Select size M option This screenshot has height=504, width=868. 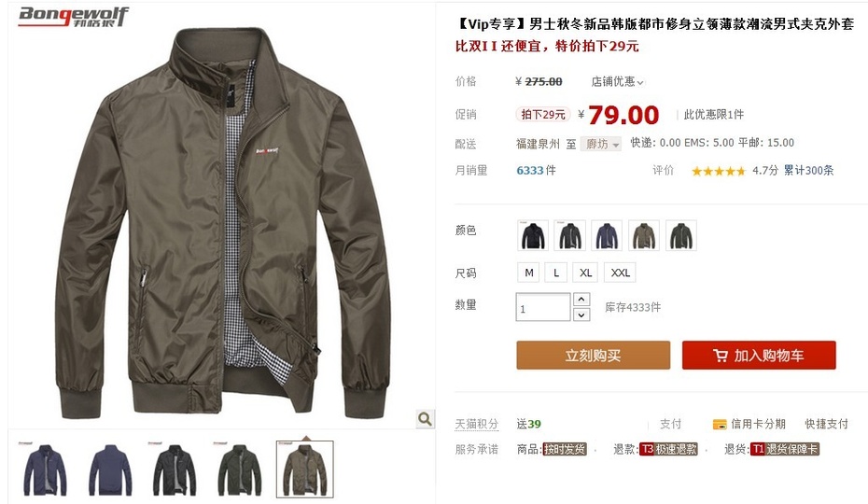pyautogui.click(x=529, y=273)
